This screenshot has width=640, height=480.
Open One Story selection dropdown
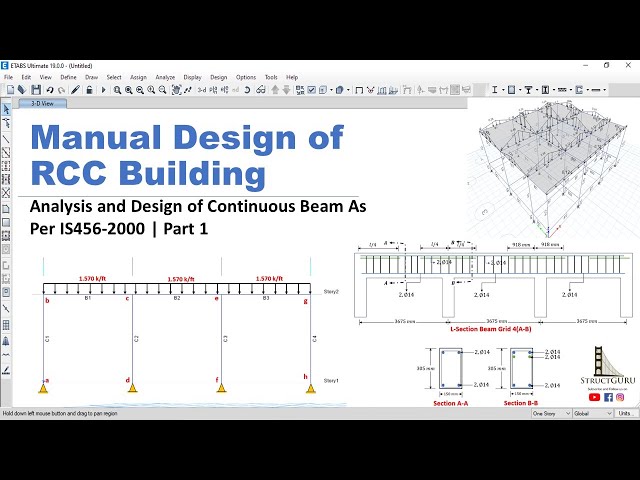(551, 413)
